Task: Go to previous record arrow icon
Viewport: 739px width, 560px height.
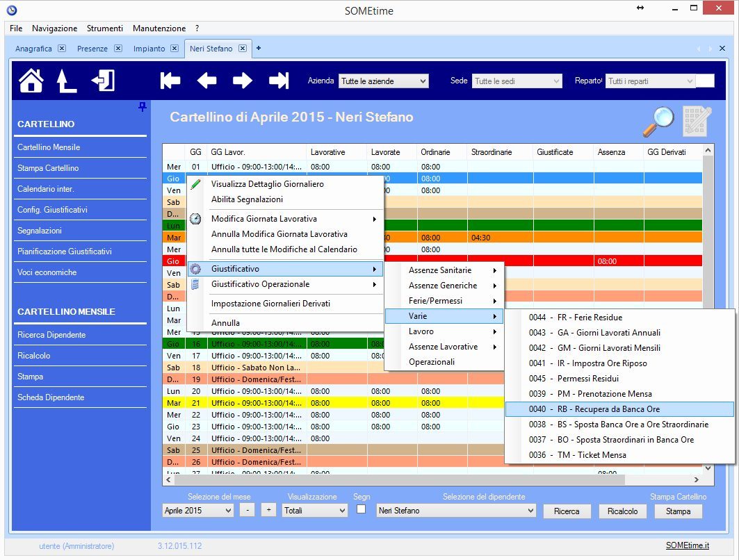Action: tap(206, 81)
